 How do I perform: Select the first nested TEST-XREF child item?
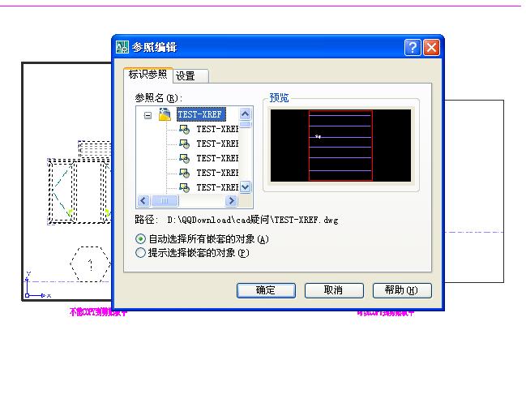pos(217,129)
